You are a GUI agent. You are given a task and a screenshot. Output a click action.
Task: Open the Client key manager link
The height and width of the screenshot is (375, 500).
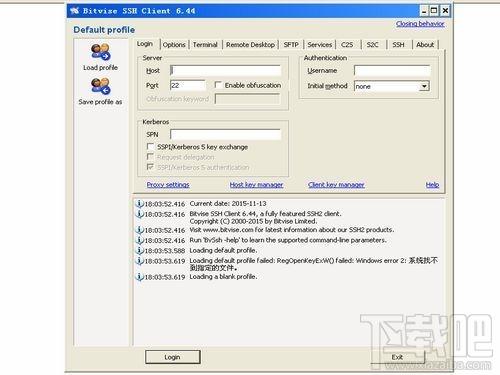336,185
